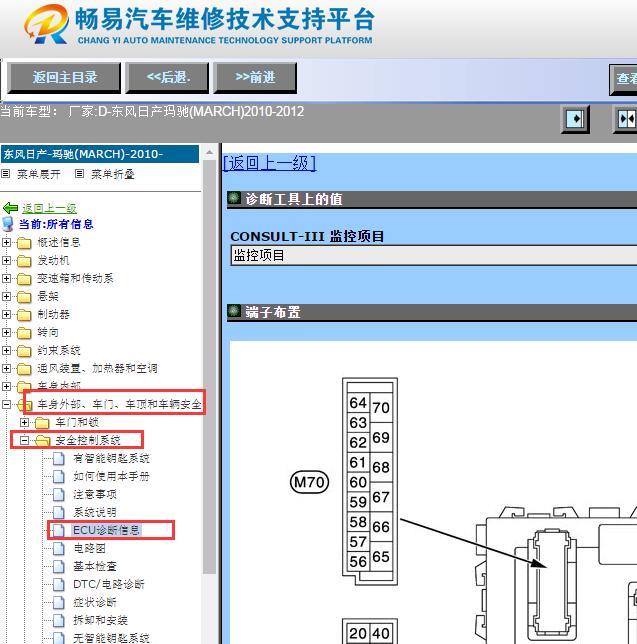Click the 症状诊断 document icon

point(59,602)
